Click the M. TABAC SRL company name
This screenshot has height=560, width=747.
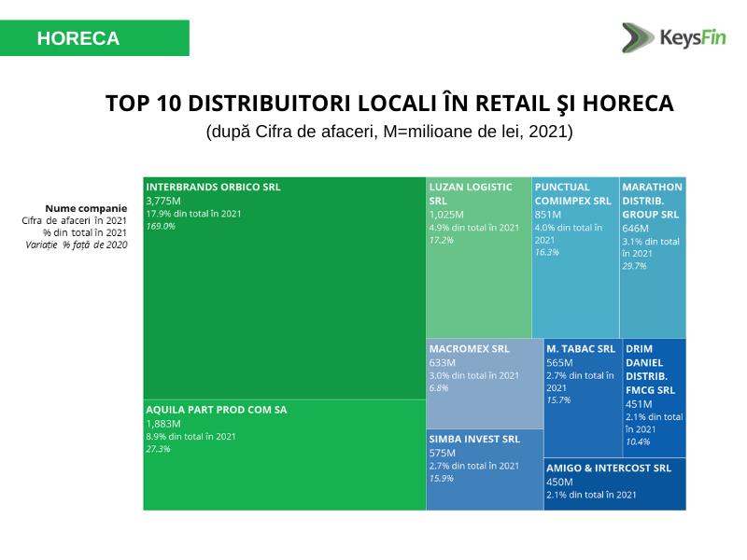pos(581,348)
